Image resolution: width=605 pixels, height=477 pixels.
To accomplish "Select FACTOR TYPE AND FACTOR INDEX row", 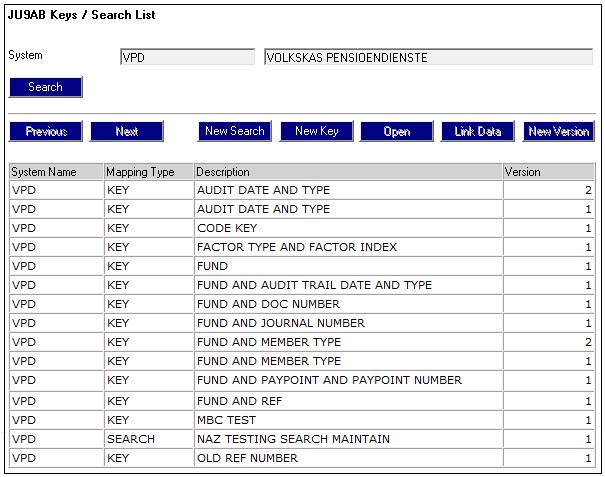I will [302, 247].
